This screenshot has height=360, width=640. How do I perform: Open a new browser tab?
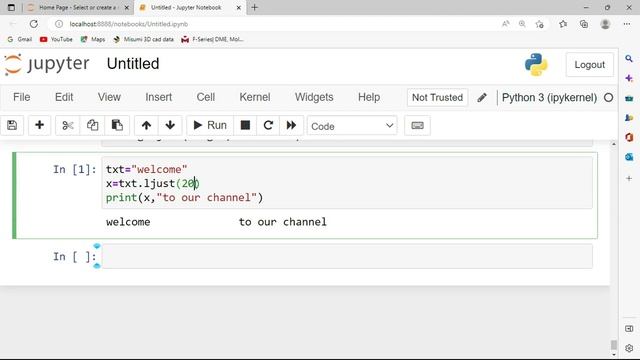(255, 7)
